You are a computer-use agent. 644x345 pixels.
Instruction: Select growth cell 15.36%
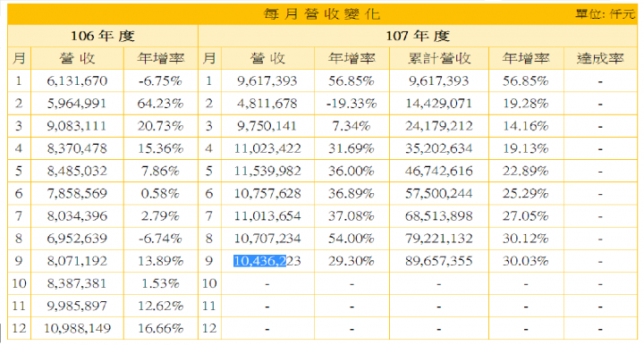tap(160, 148)
